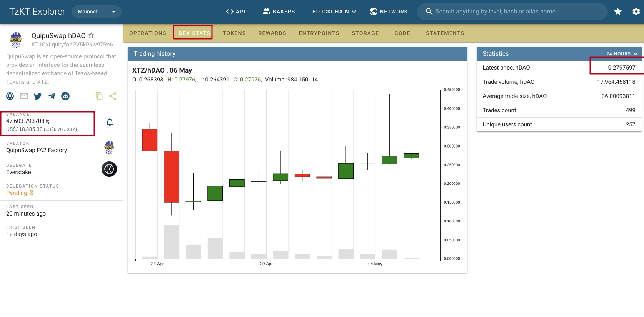The height and width of the screenshot is (317, 644).
Task: Open the Telegram channel icon
Action: pyautogui.click(x=52, y=96)
